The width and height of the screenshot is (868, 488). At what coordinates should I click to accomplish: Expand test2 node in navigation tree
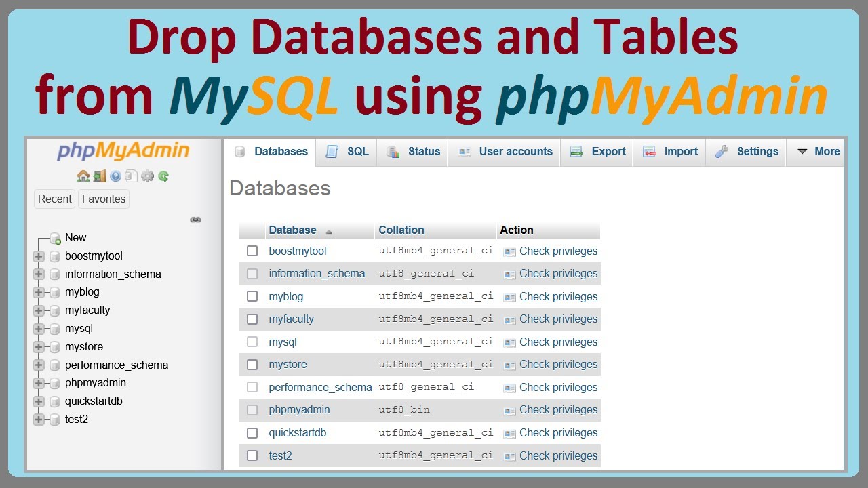39,420
